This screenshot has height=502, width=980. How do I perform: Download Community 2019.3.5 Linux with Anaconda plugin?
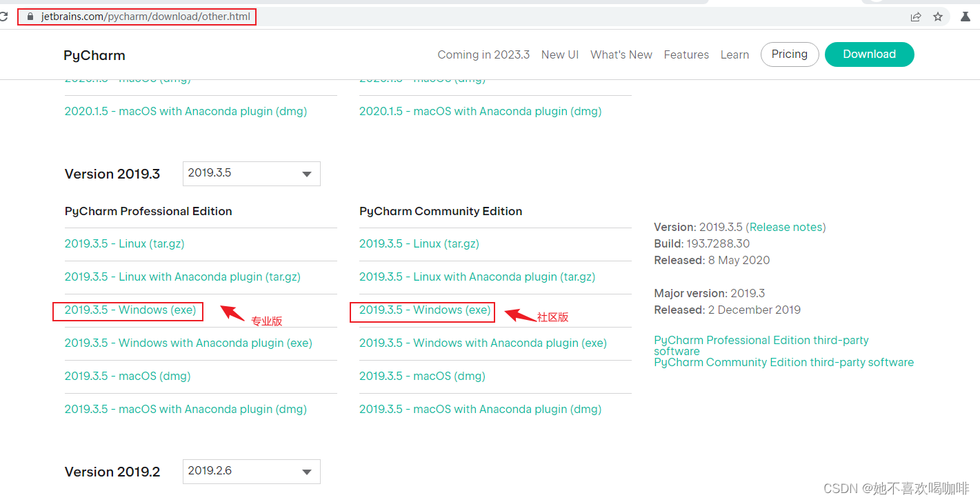tap(477, 277)
